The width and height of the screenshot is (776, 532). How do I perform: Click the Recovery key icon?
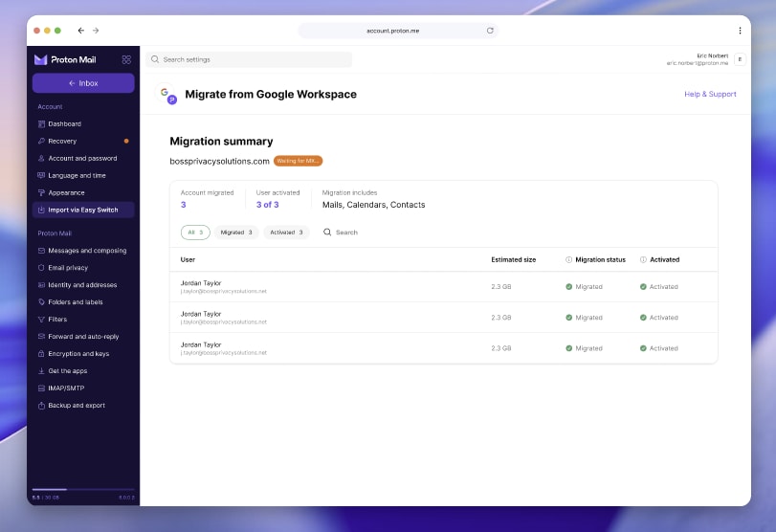click(41, 141)
